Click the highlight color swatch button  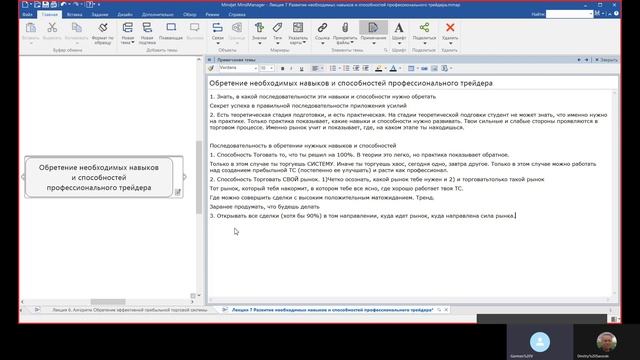[378, 69]
